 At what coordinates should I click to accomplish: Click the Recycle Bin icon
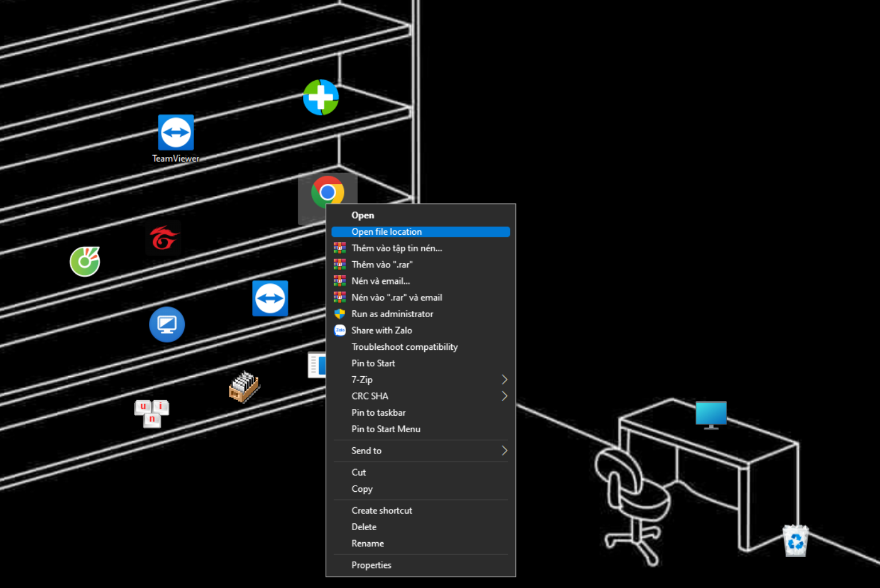tap(795, 540)
